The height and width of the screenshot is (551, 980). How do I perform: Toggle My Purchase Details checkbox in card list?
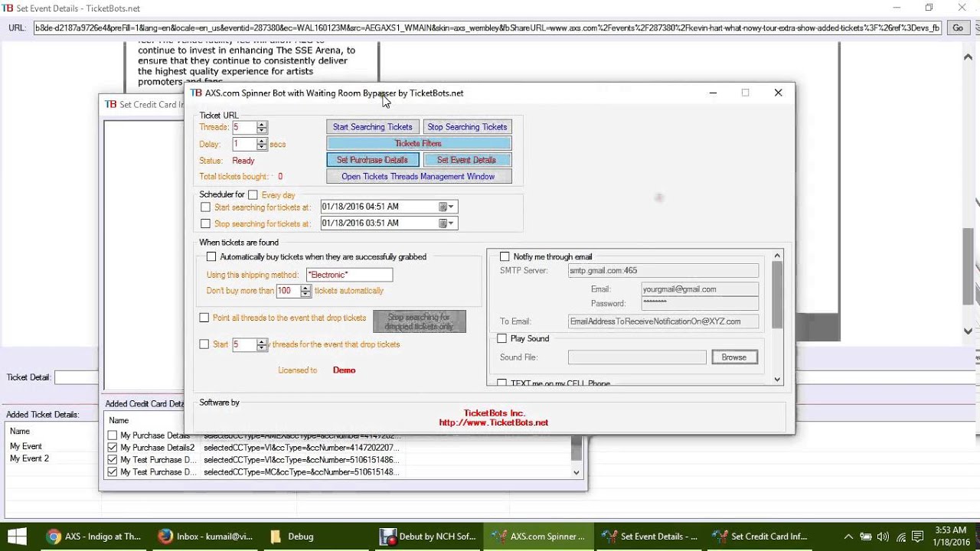(113, 435)
